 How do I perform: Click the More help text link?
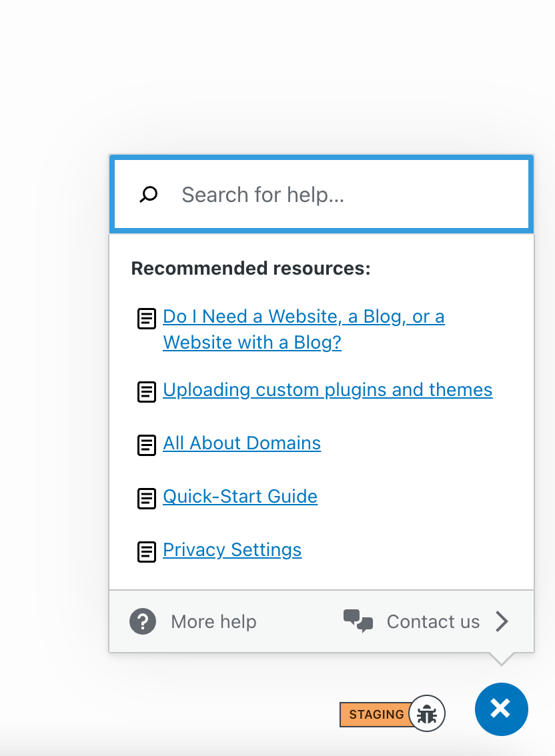tap(213, 622)
